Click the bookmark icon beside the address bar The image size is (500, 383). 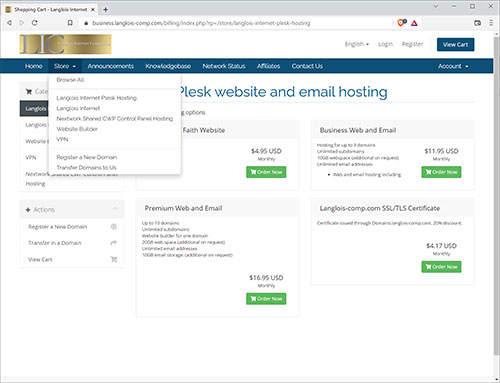pyautogui.click(x=70, y=23)
